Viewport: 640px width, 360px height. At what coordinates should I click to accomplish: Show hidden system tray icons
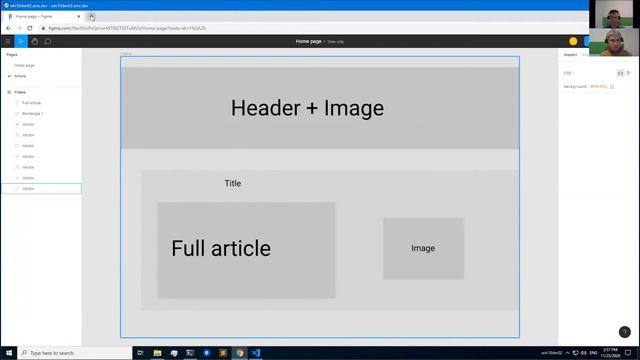click(x=567, y=353)
